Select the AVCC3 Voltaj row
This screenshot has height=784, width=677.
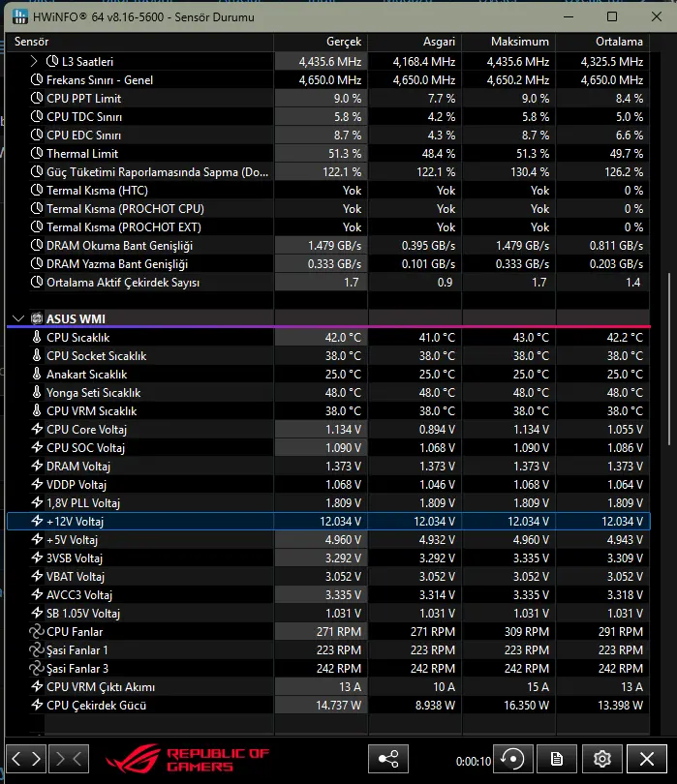click(x=328, y=595)
